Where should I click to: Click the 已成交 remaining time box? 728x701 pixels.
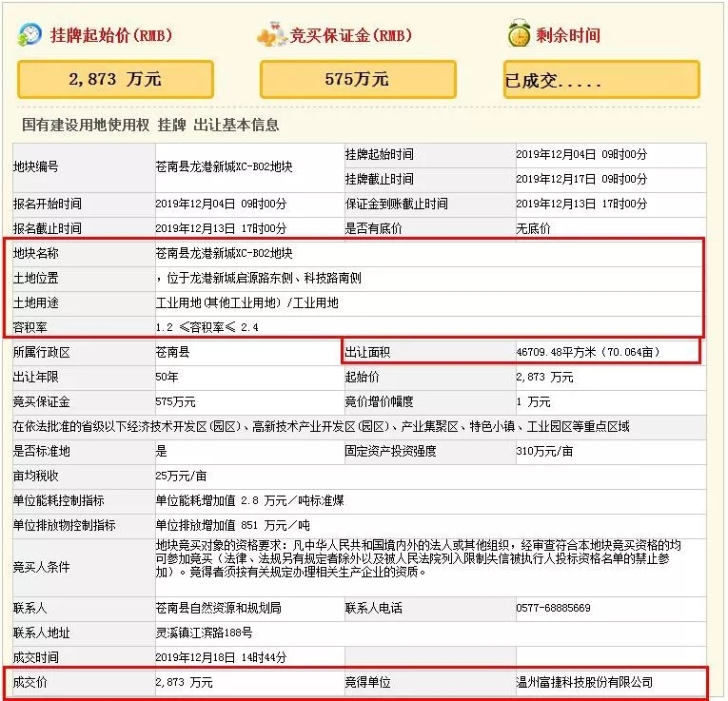600,80
